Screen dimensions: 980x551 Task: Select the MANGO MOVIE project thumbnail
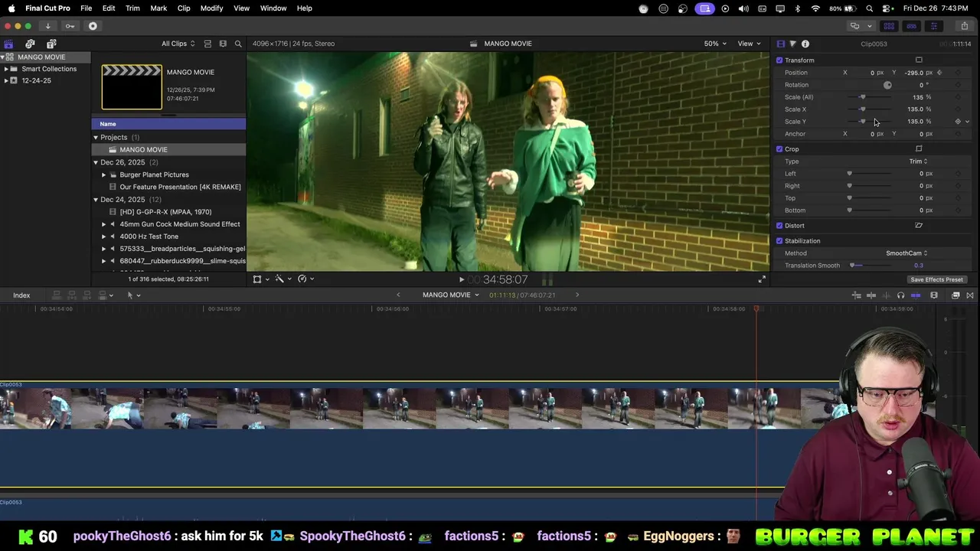[132, 87]
